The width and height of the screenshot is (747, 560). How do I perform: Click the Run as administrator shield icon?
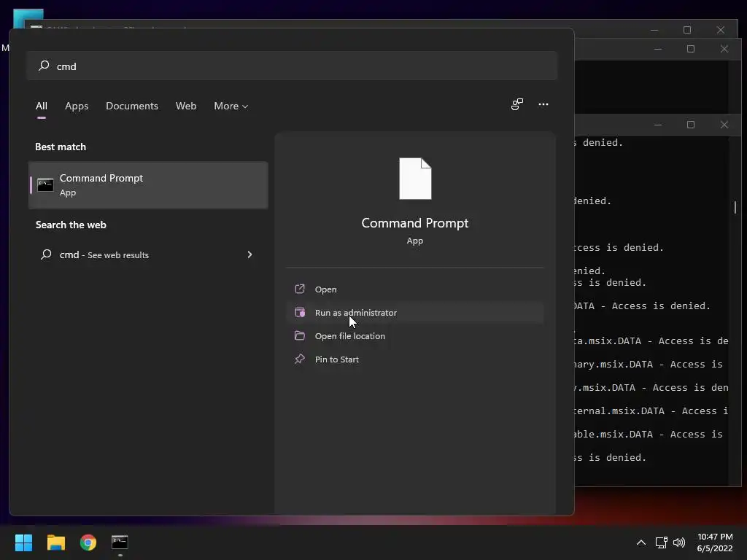[x=300, y=312]
